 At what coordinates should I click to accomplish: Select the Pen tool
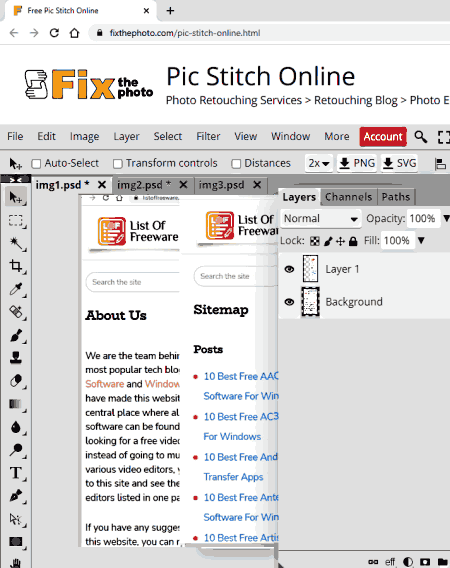tap(16, 496)
